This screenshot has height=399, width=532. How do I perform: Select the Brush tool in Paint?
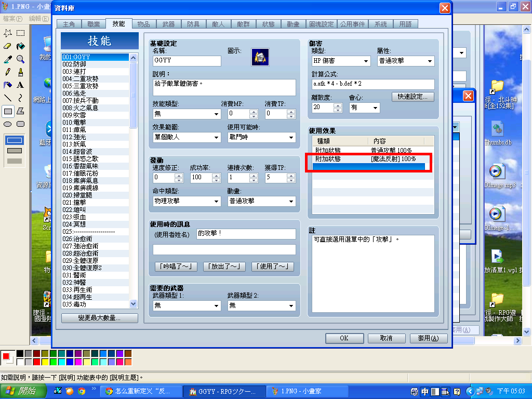pyautogui.click(x=21, y=72)
